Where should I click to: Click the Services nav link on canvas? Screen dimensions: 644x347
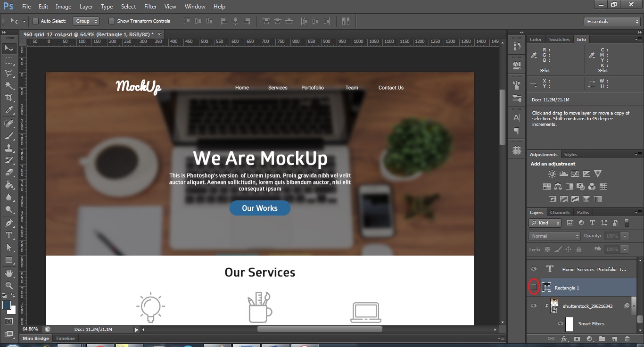pos(278,88)
